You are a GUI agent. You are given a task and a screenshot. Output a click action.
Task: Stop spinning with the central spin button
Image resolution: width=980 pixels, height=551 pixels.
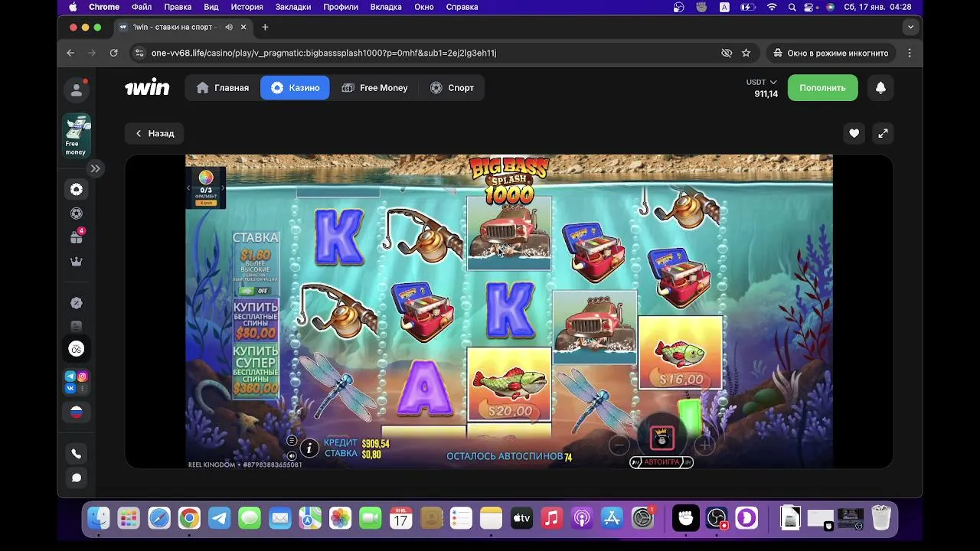pos(662,437)
